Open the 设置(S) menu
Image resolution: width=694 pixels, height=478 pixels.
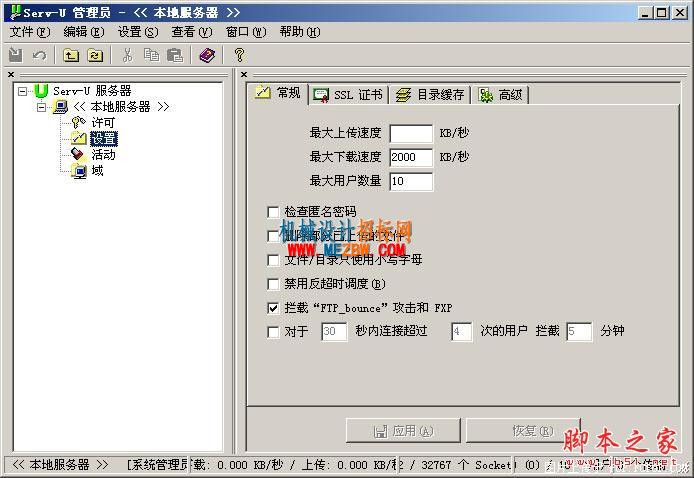138,32
